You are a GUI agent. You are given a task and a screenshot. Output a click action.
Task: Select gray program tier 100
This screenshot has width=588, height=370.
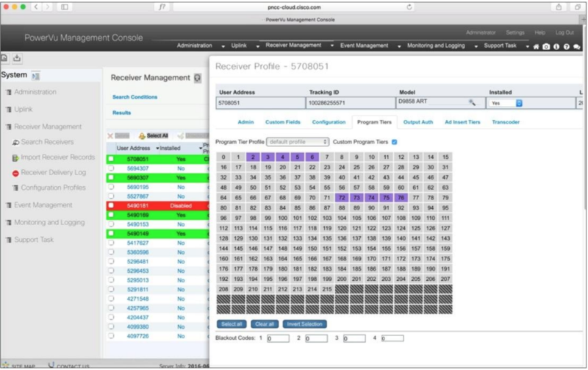(x=282, y=218)
